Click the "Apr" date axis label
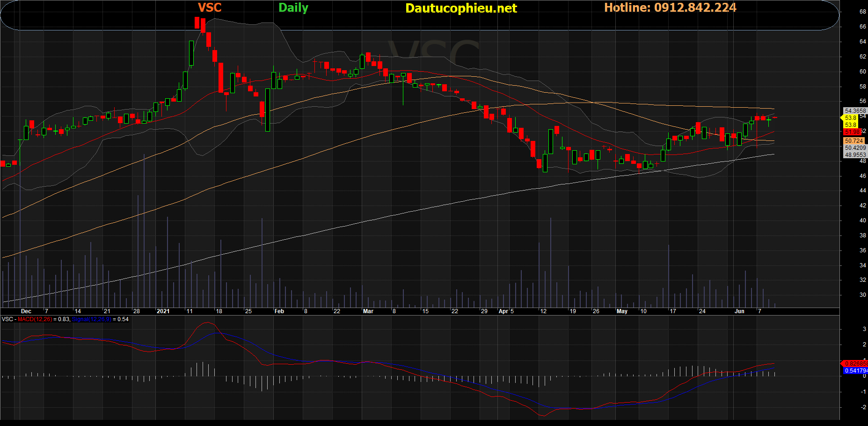Viewport: 868px width, 426px height. pos(503,311)
